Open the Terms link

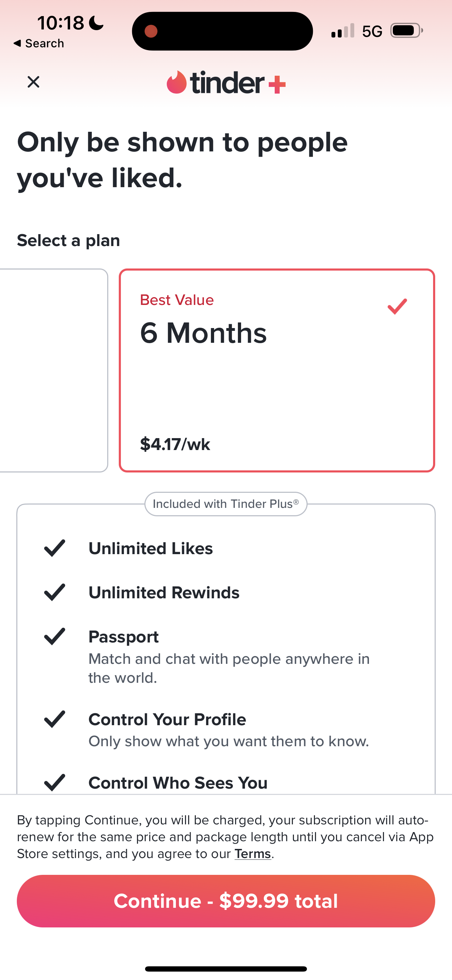pyautogui.click(x=253, y=854)
